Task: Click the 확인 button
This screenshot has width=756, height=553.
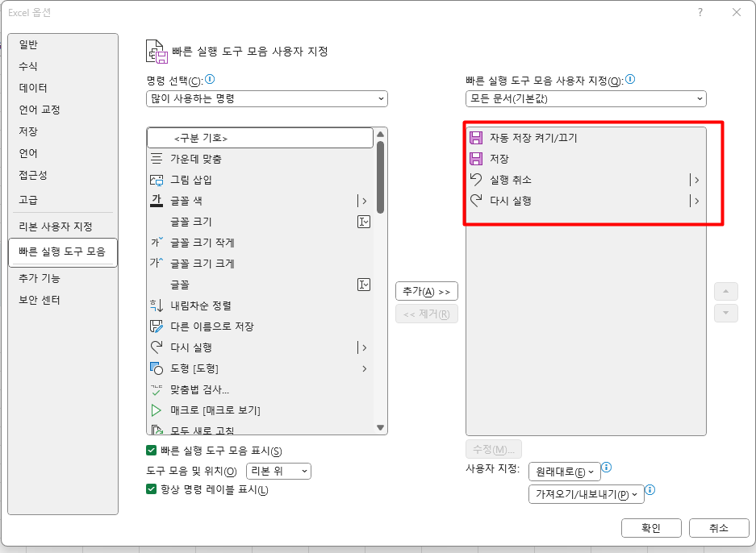Action: coord(651,528)
